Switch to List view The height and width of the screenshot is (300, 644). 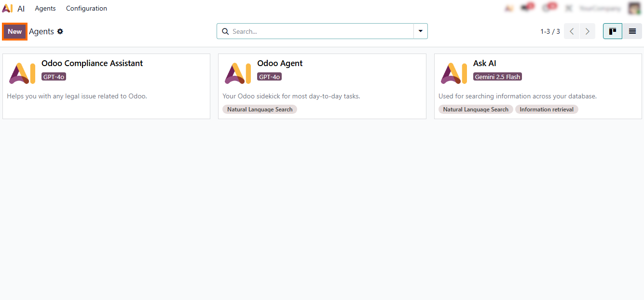tap(632, 31)
